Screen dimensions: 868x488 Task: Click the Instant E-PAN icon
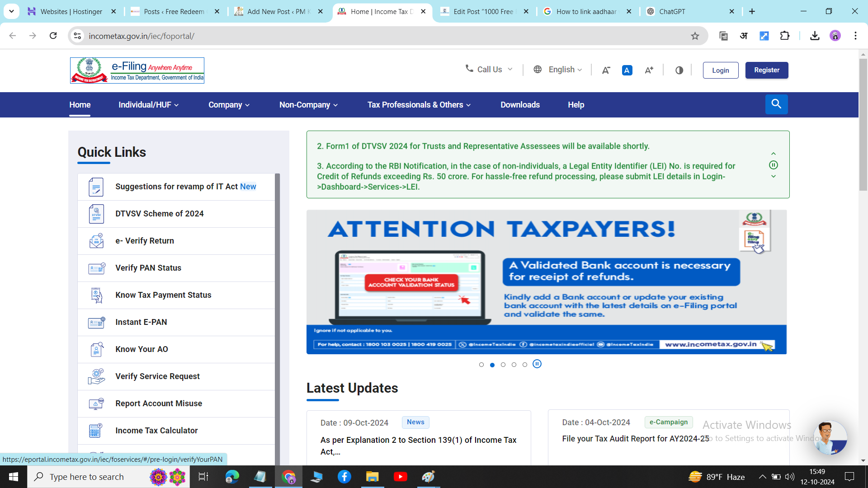click(97, 322)
